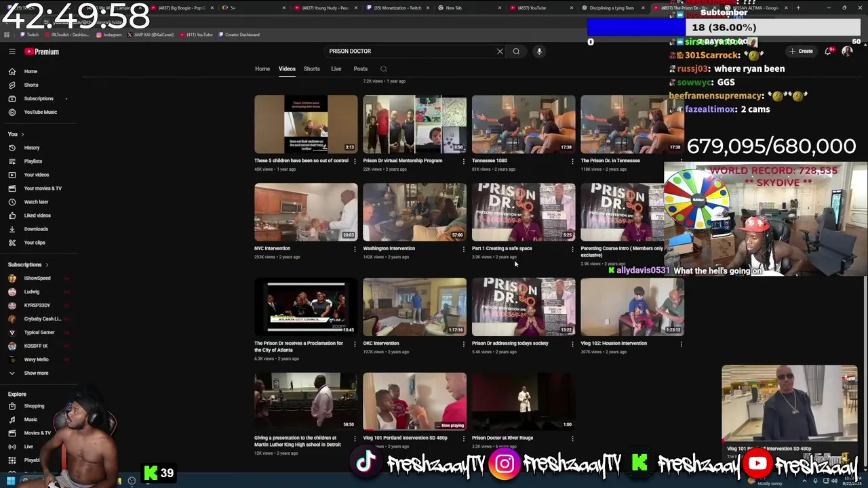
Task: Open the account avatar menu
Action: click(847, 52)
